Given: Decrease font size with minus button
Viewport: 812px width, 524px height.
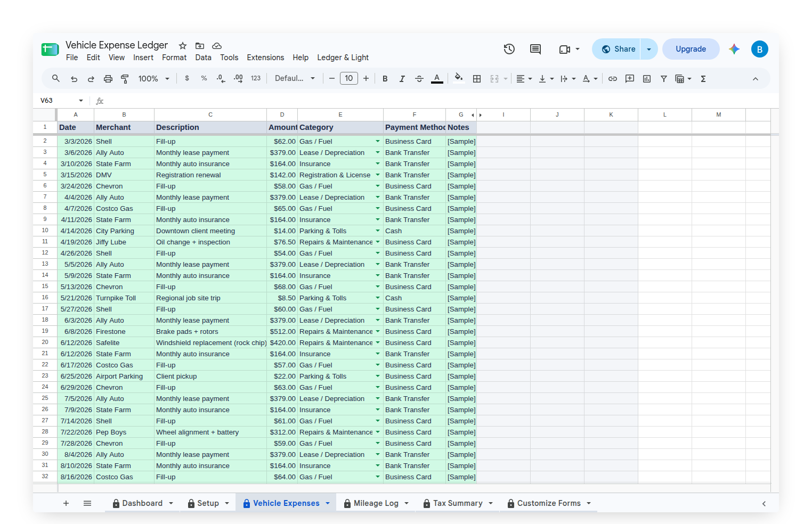Looking at the screenshot, I should coord(332,79).
